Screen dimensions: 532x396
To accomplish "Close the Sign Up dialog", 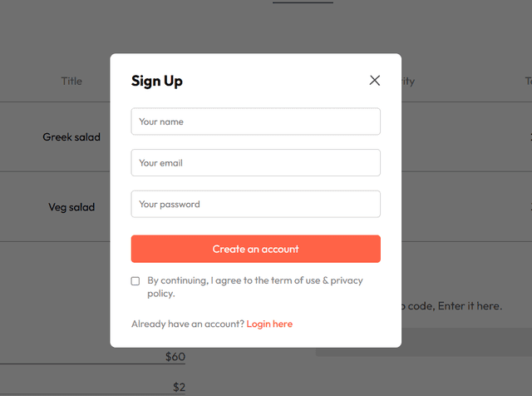I will point(375,81).
